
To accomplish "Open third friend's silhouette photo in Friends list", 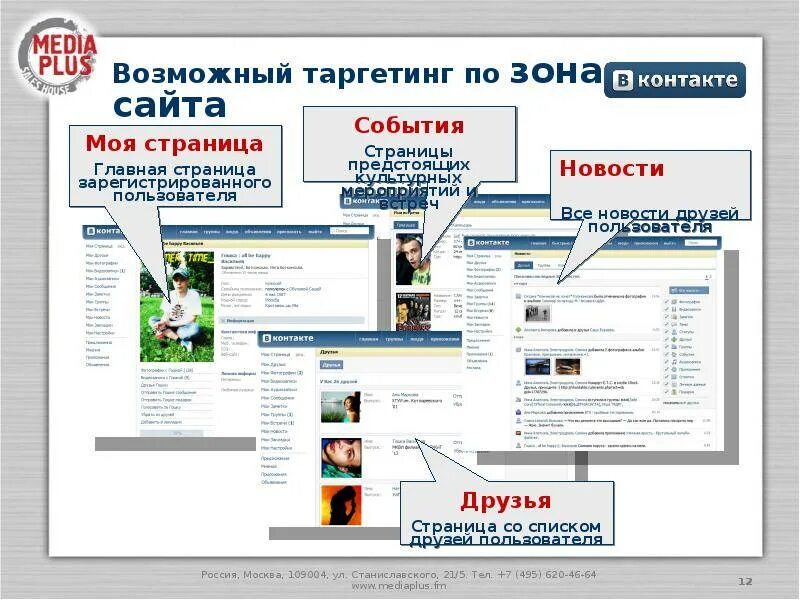I will (341, 505).
